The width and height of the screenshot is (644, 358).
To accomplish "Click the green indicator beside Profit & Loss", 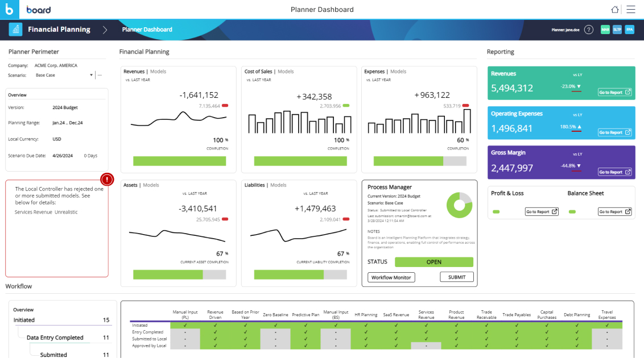I will click(496, 211).
